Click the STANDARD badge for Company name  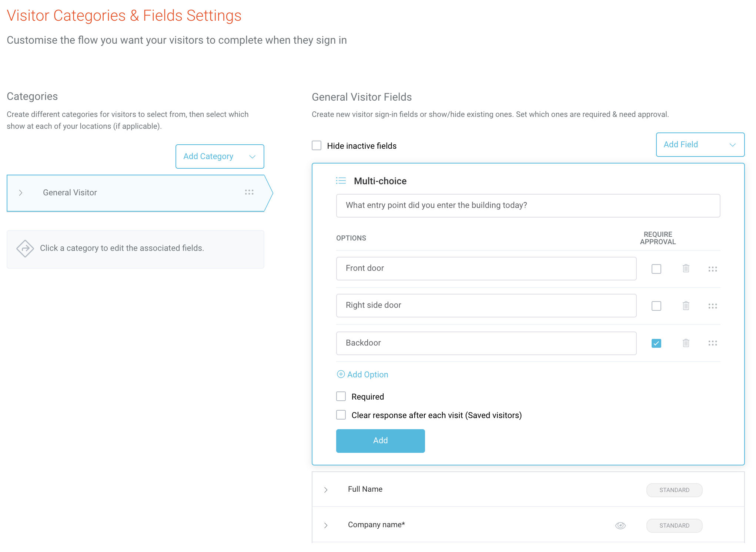pos(674,525)
